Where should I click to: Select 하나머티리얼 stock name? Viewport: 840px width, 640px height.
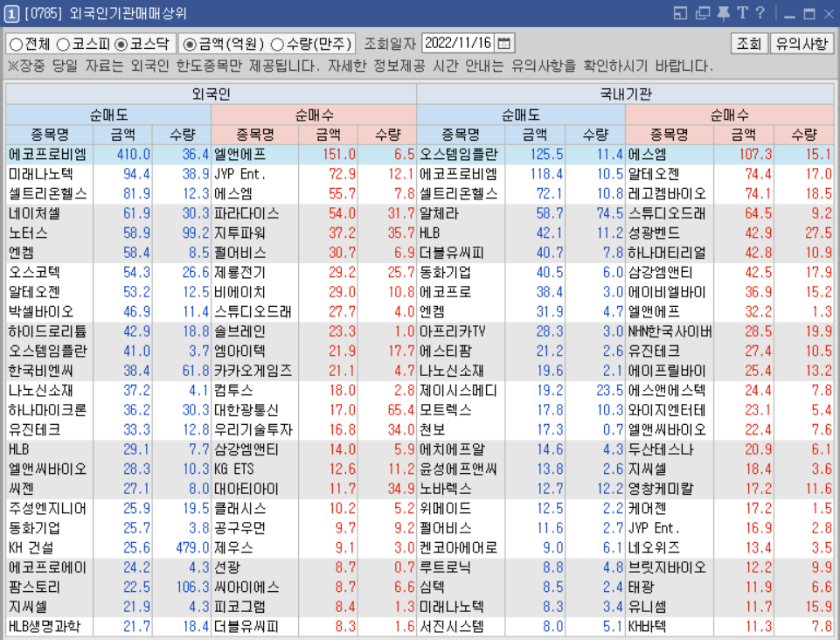click(x=668, y=253)
